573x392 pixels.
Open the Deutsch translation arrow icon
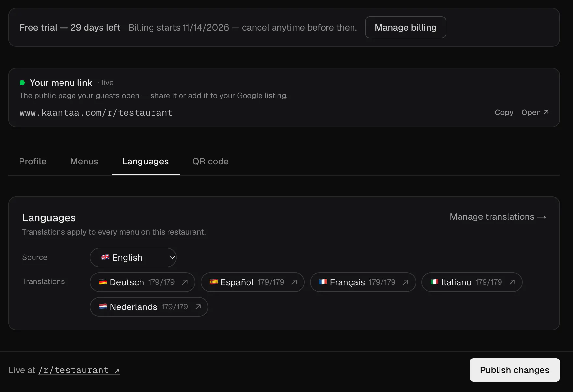point(185,282)
